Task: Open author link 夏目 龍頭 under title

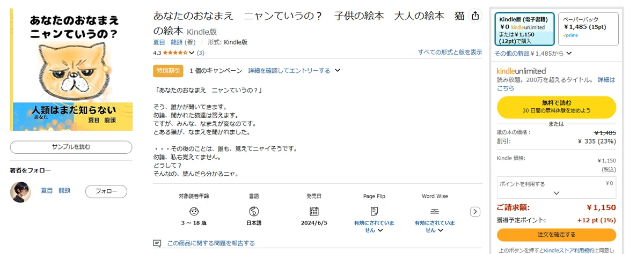Action: 167,42
